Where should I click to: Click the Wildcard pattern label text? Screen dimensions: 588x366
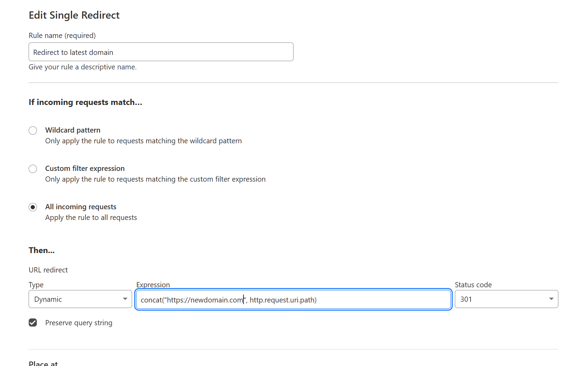pyautogui.click(x=73, y=130)
